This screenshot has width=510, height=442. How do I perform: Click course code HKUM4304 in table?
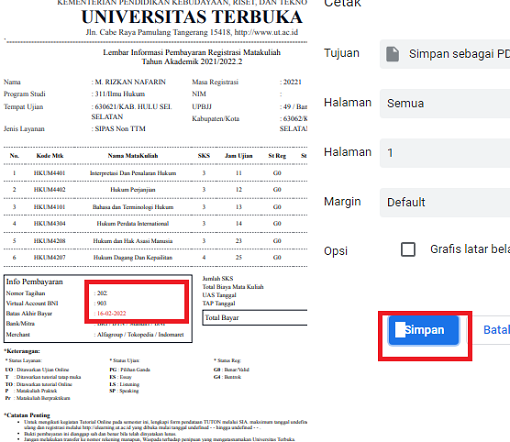pos(49,224)
